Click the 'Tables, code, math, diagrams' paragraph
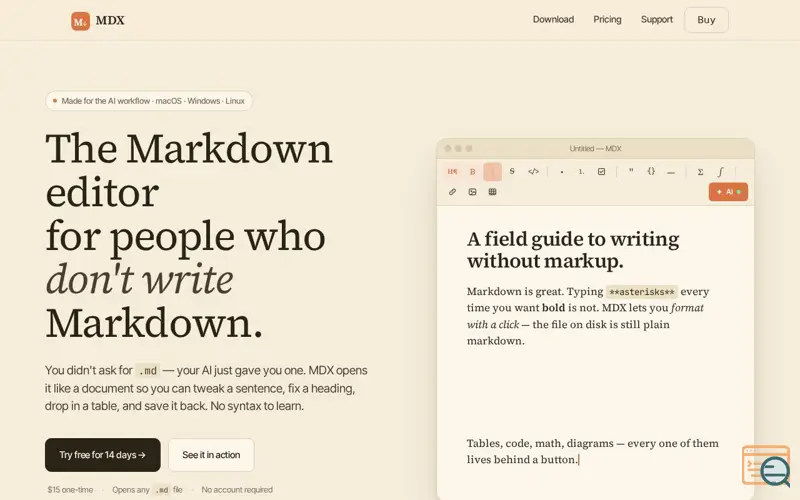 (x=592, y=451)
